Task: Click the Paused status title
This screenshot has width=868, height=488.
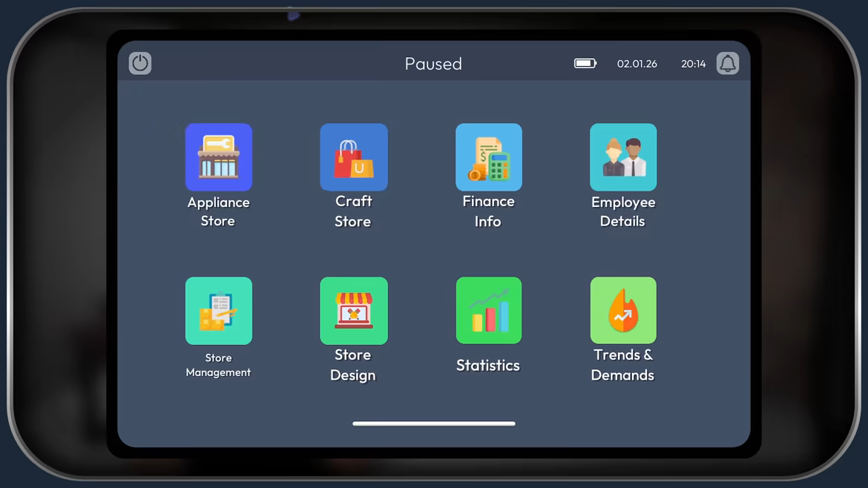Action: pyautogui.click(x=433, y=64)
